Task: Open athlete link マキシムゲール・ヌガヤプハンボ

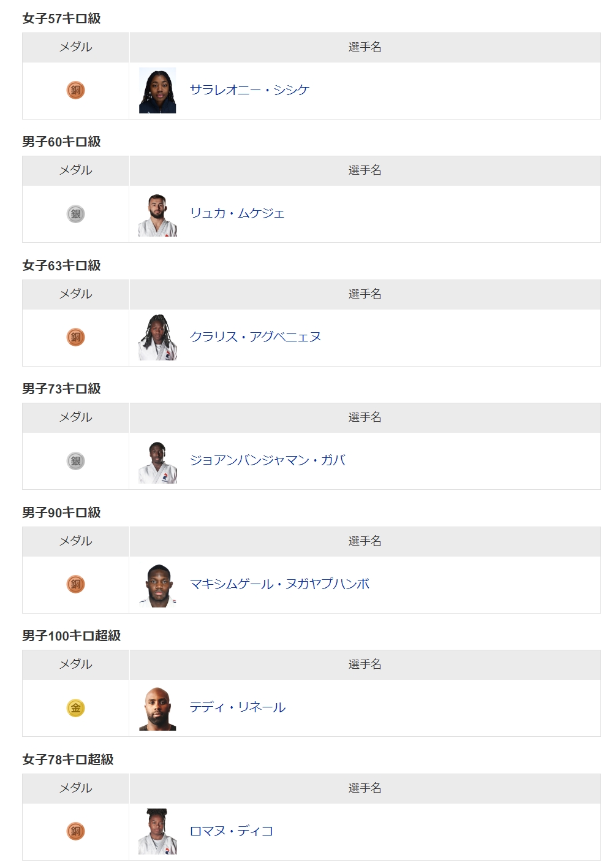Action: click(279, 584)
